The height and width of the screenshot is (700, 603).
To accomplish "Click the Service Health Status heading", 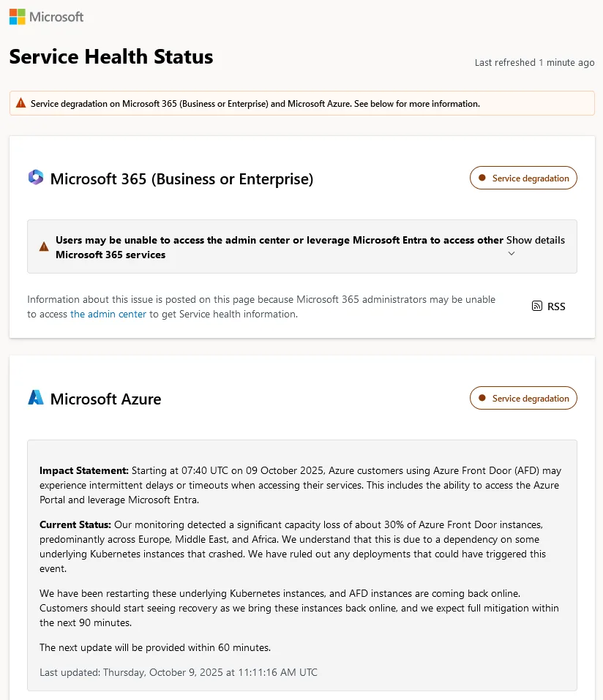I will click(111, 56).
